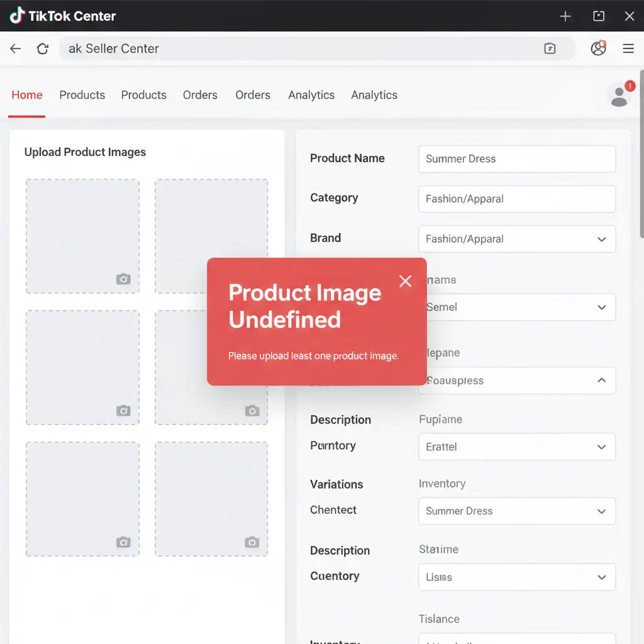644x644 pixels.
Task: Open the Erattel dropdown
Action: coord(601,447)
